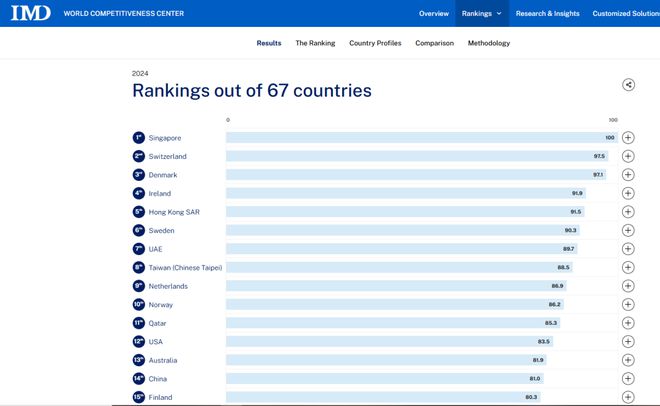
Task: Click the share icon beside the rankings title
Action: (x=628, y=85)
